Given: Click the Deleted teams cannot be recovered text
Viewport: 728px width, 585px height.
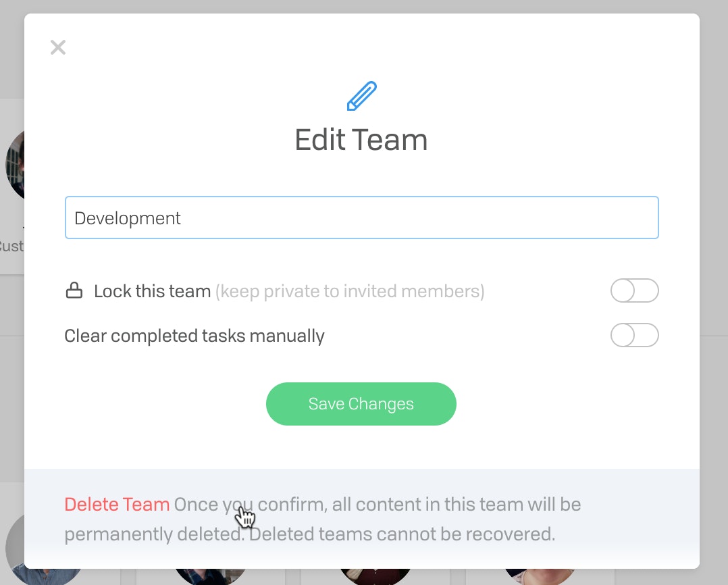Looking at the screenshot, I should pyautogui.click(x=401, y=534).
